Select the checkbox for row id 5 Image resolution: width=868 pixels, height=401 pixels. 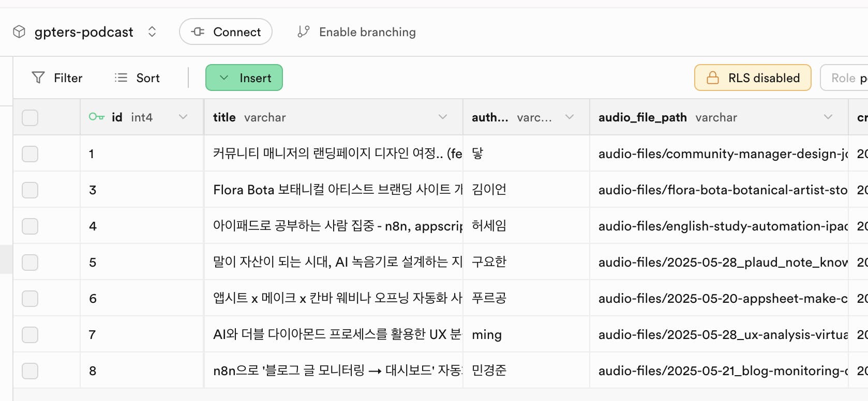point(30,263)
